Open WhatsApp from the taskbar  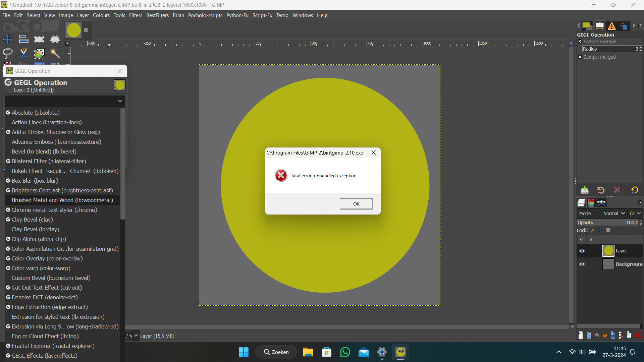pos(345,352)
